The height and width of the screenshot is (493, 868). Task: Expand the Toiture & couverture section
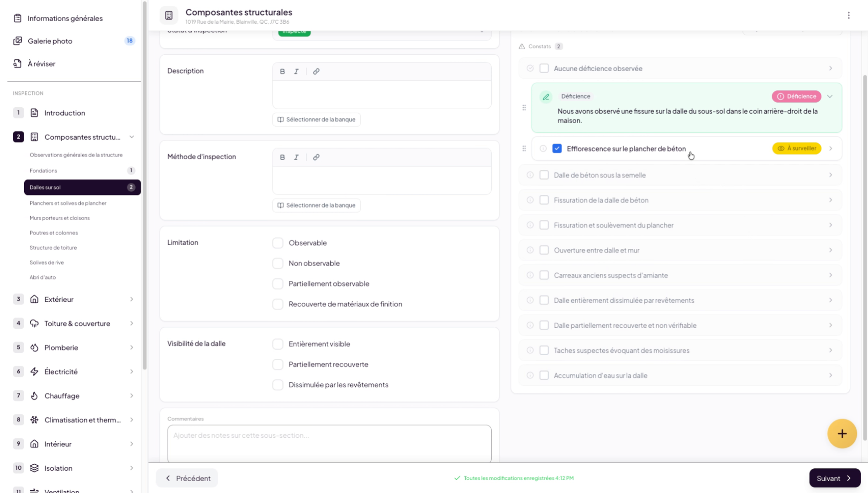pos(132,324)
